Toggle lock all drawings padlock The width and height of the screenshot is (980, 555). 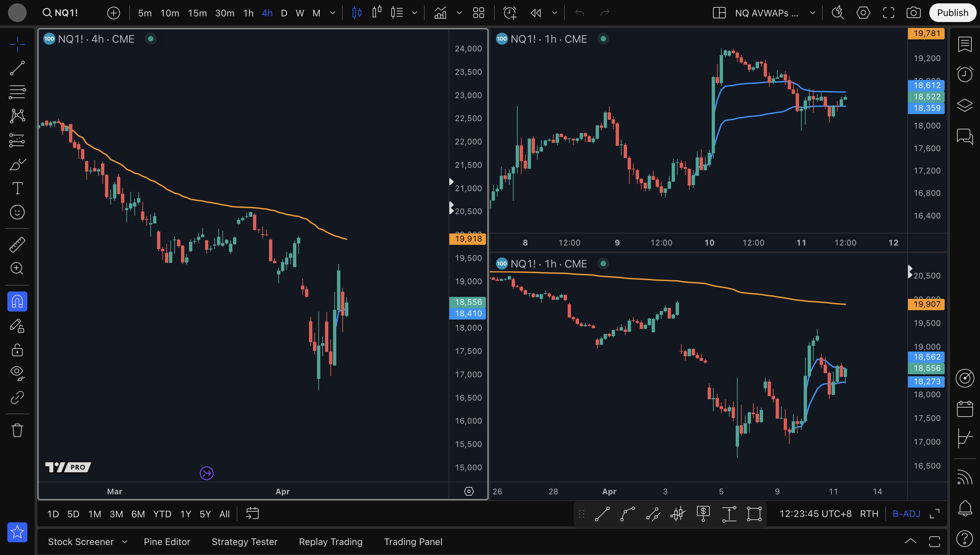(17, 350)
